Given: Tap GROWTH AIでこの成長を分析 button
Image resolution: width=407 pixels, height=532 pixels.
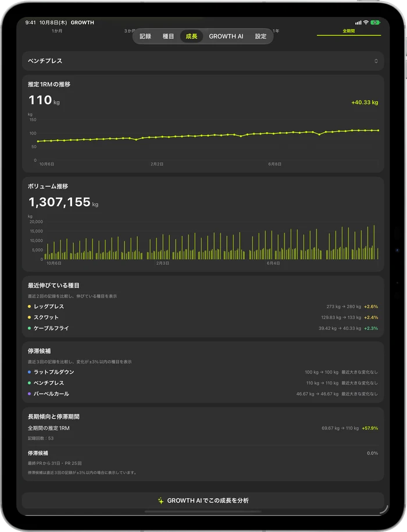Looking at the screenshot, I should [203, 501].
